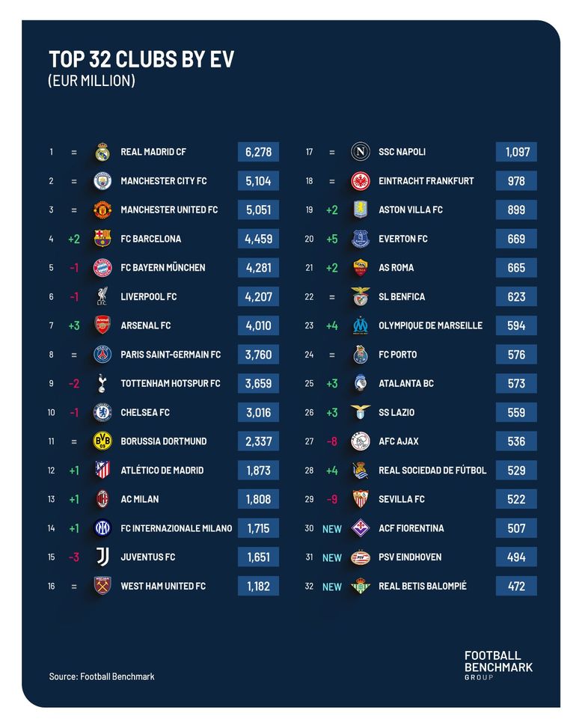The image size is (582, 728).
Task: Select the Juventus FC logo
Action: click(x=102, y=557)
